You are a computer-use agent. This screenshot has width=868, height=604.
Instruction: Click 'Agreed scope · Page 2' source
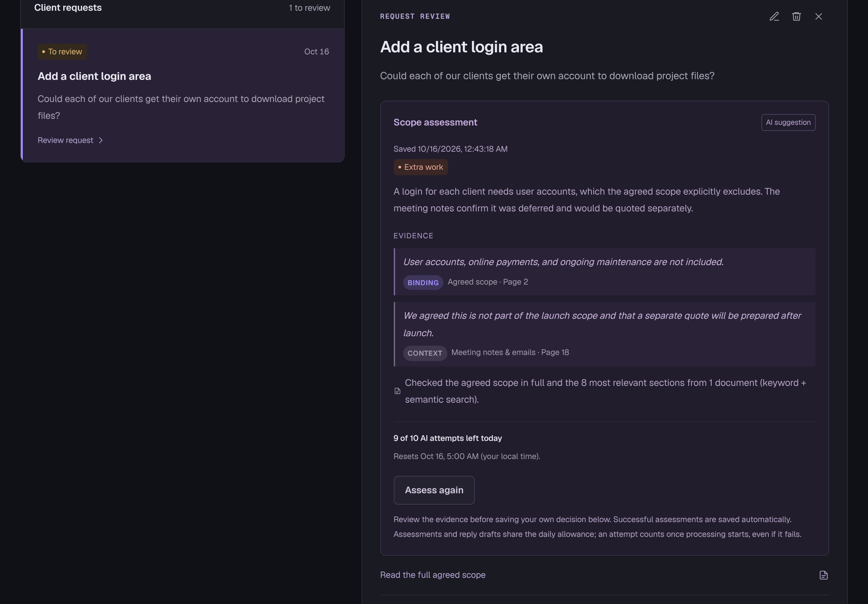pyautogui.click(x=488, y=282)
